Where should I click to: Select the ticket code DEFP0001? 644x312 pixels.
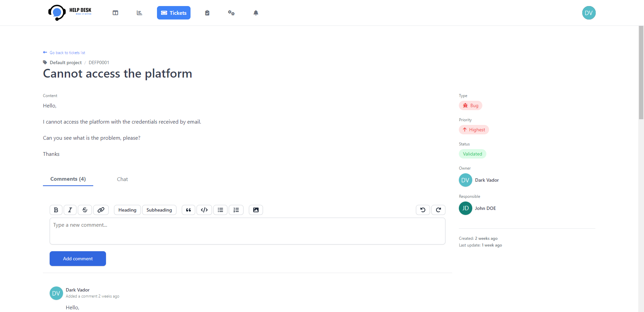[x=99, y=62]
